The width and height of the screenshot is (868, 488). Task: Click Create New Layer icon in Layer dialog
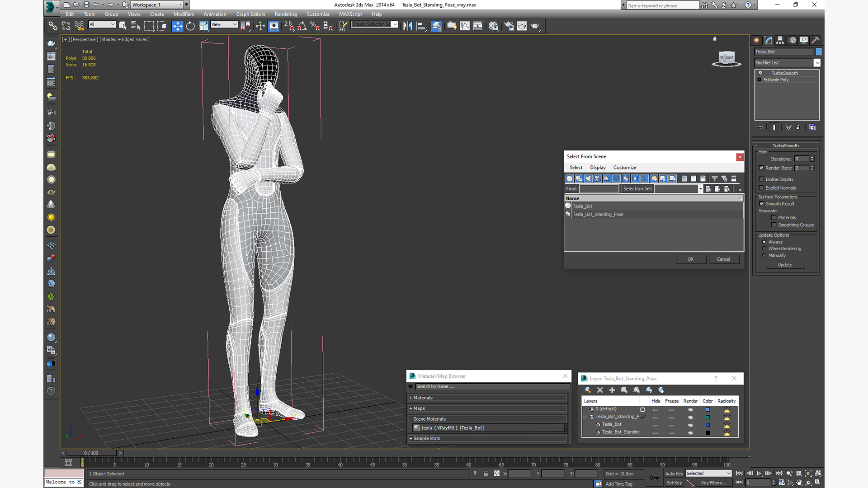coord(588,390)
